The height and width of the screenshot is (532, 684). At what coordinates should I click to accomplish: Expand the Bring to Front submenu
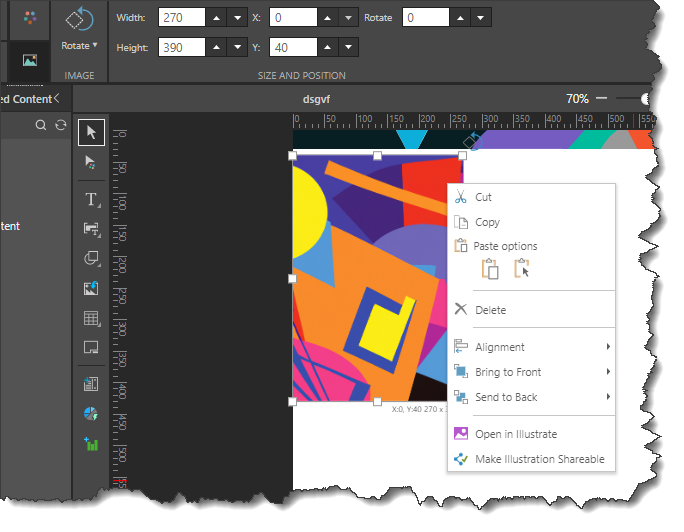pyautogui.click(x=530, y=372)
